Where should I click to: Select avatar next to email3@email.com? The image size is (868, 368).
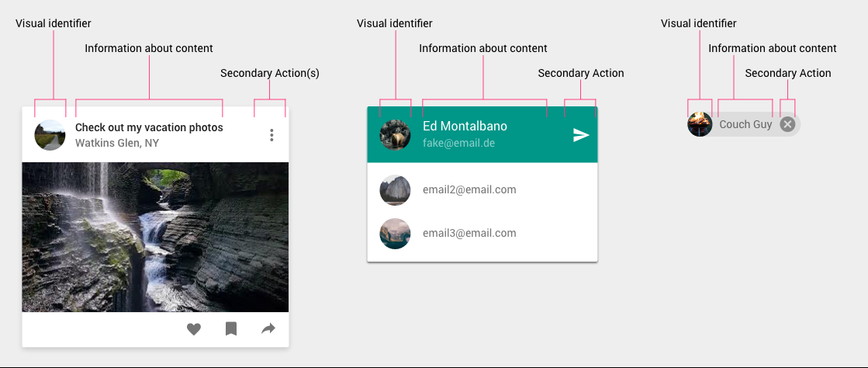click(x=396, y=234)
